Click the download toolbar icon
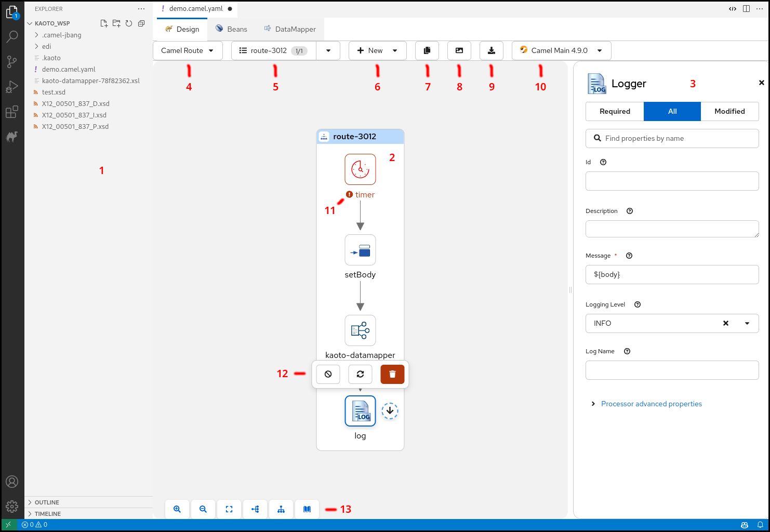Image resolution: width=770 pixels, height=532 pixels. [492, 50]
